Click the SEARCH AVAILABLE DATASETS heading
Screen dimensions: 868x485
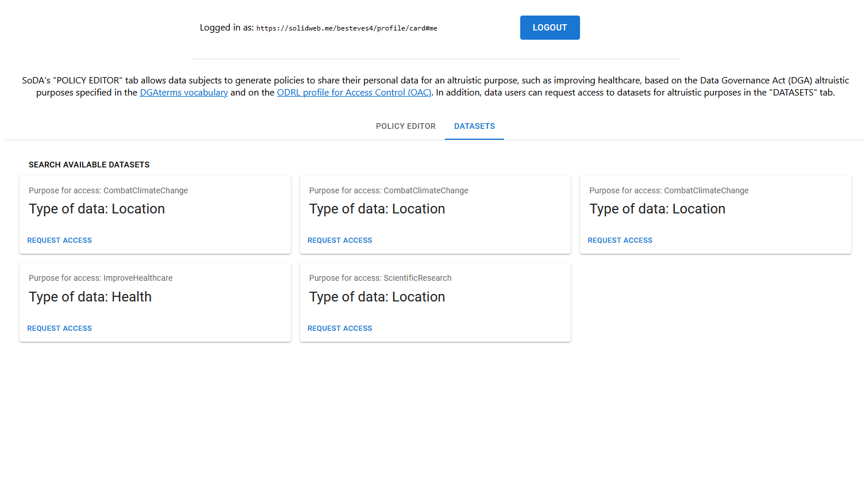pyautogui.click(x=89, y=165)
